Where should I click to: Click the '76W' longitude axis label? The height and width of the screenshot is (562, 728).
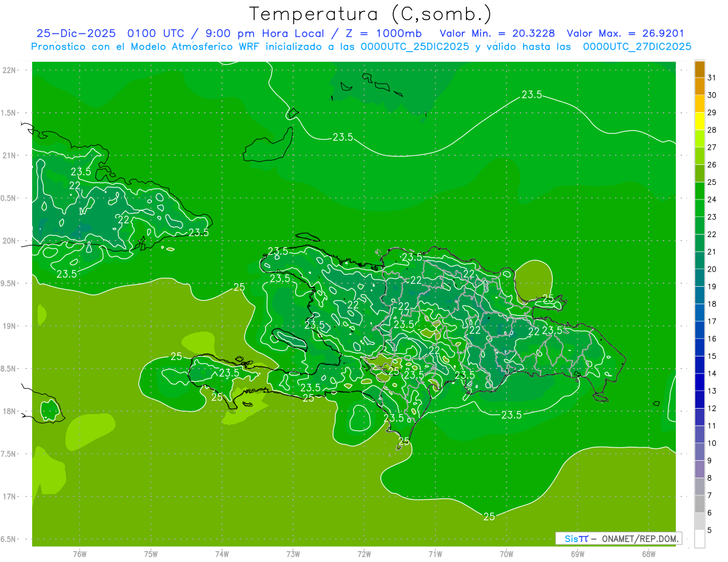tap(79, 554)
